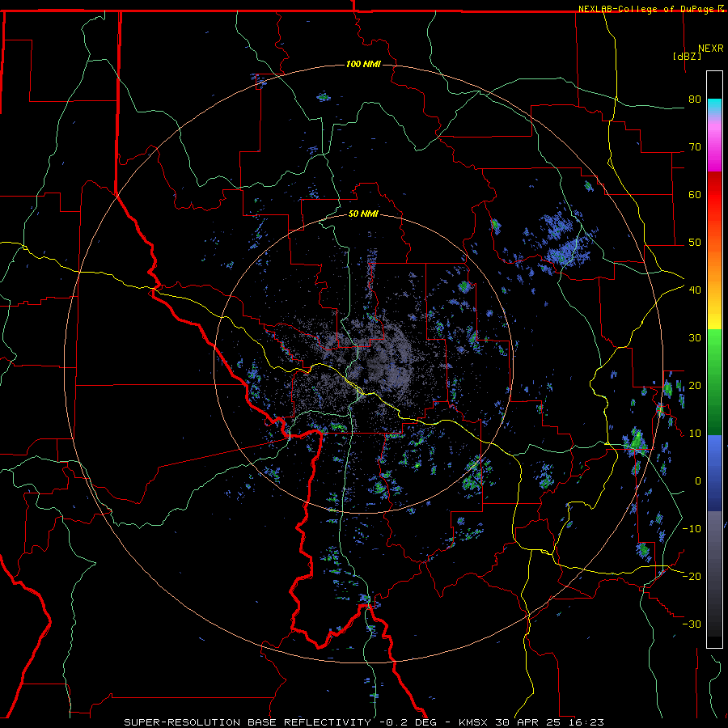
Task: Click the 70 value on the dBZ scale
Action: (695, 146)
